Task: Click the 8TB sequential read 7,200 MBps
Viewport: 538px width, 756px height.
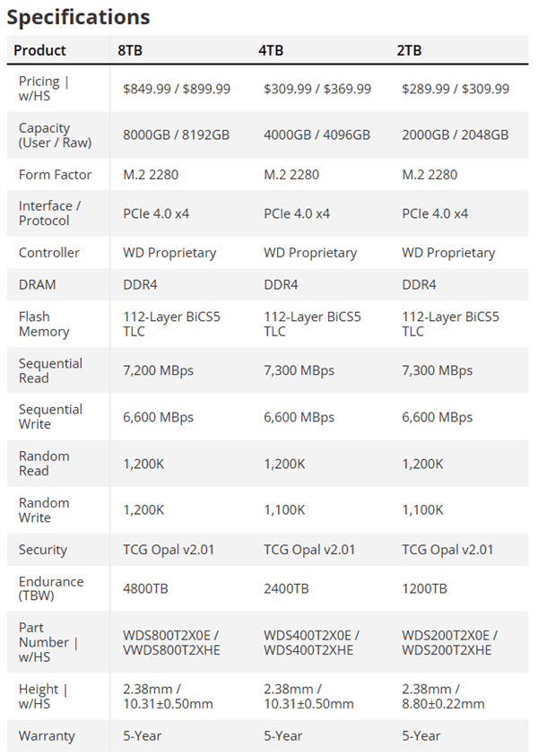Action: pos(158,370)
